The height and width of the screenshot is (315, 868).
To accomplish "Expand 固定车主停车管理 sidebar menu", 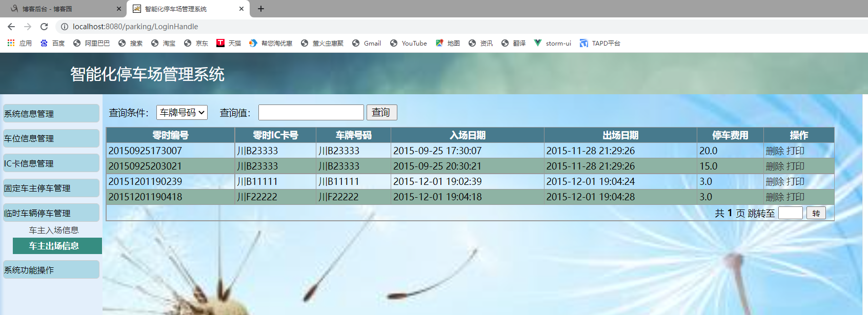I will coord(51,188).
